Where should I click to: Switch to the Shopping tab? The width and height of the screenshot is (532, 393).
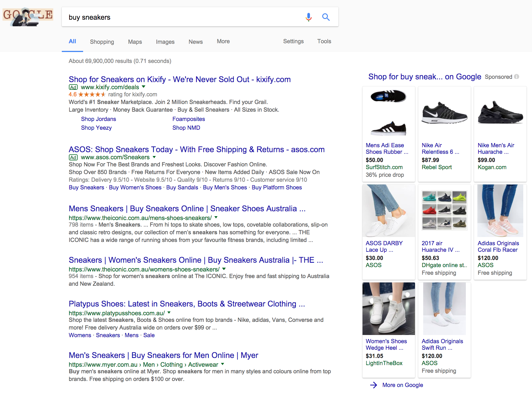[102, 42]
